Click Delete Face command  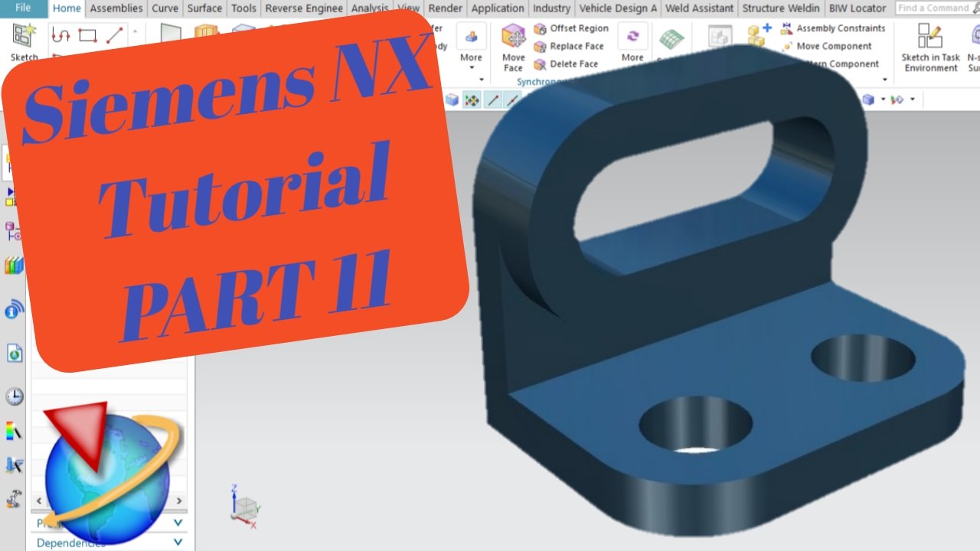coord(566,64)
